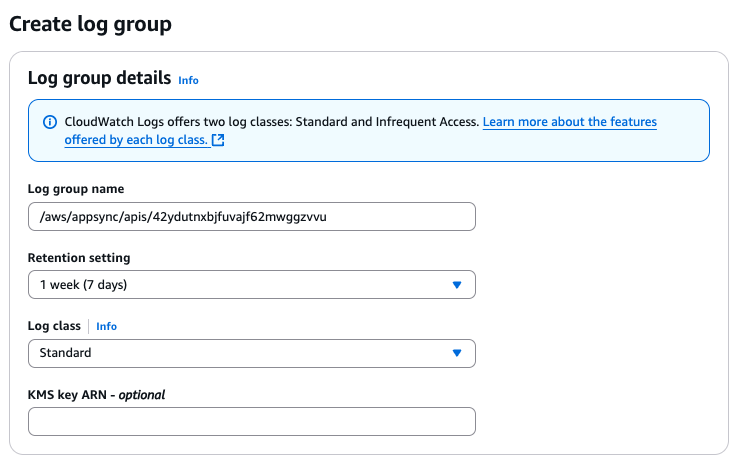Click the 'Log class' label text
Screen dimensions: 744x465
click(x=55, y=326)
